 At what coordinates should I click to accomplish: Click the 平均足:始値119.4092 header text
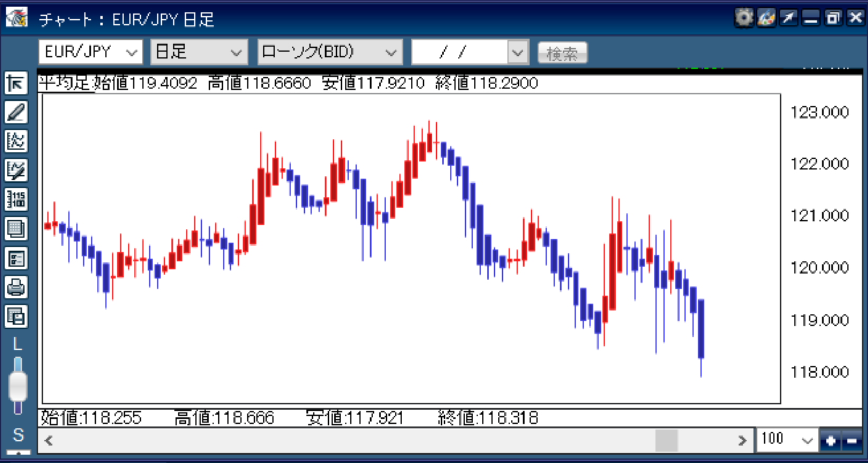[x=118, y=83]
